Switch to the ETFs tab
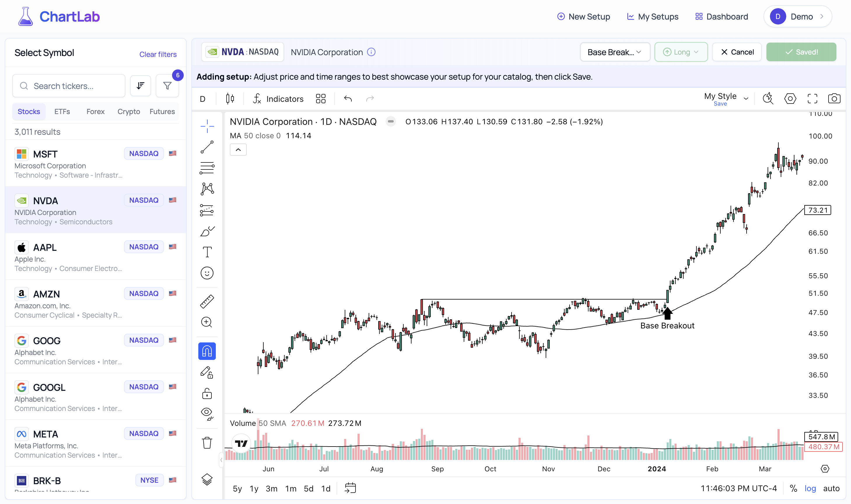This screenshot has height=504, width=851. pyautogui.click(x=62, y=111)
